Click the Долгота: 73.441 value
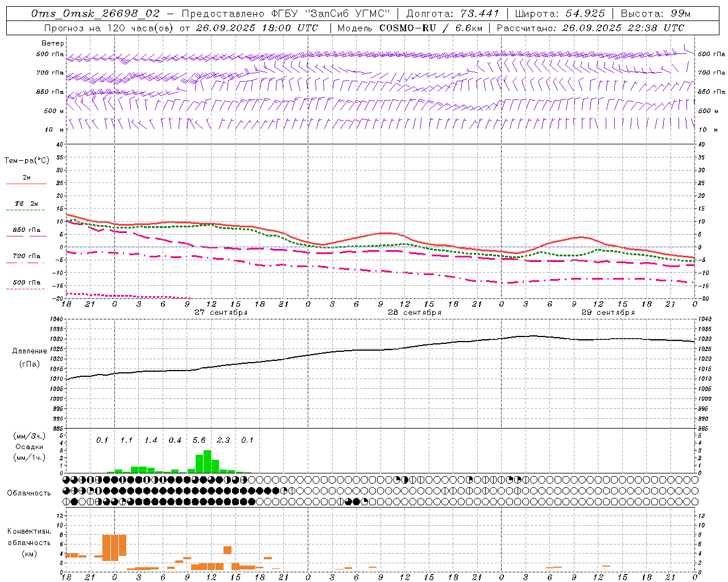728x582 pixels. coord(453,14)
